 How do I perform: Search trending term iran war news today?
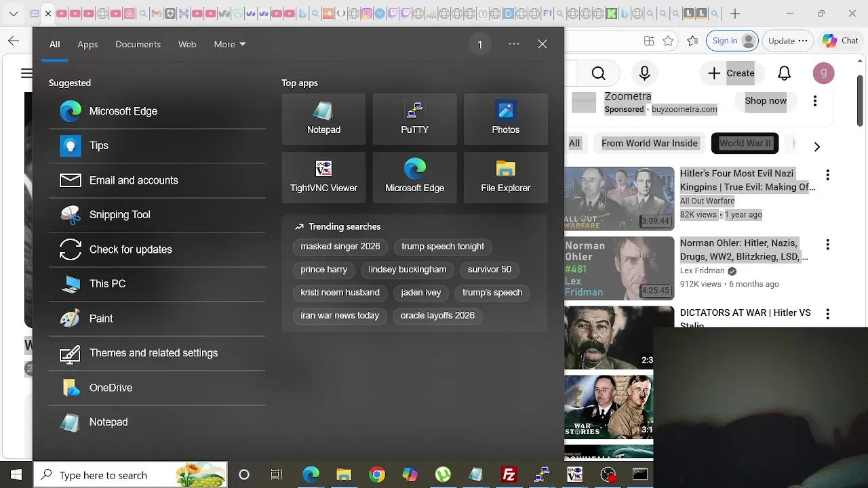click(340, 316)
